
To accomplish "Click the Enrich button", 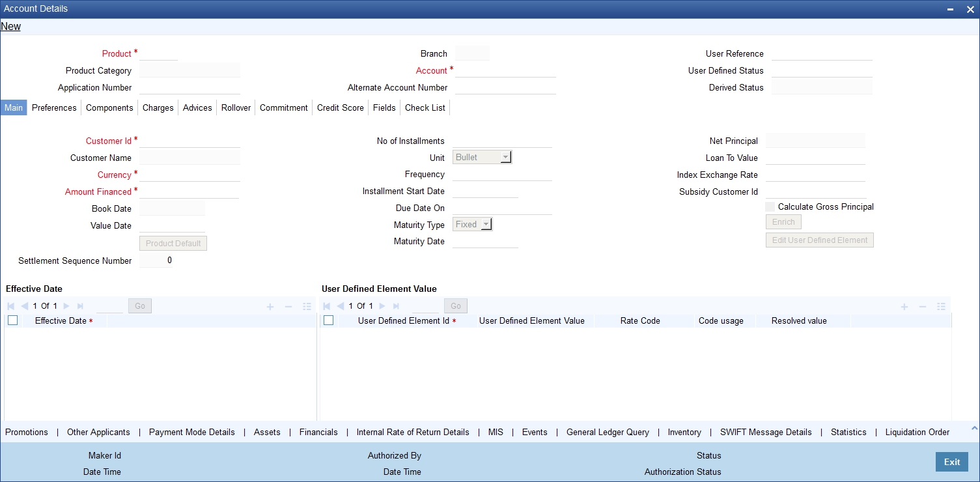I will click(x=783, y=222).
